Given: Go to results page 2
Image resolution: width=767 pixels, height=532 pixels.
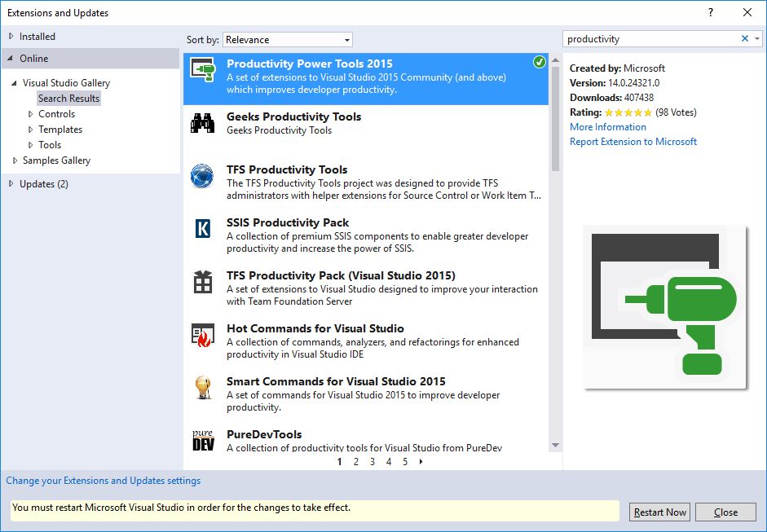Looking at the screenshot, I should coord(356,462).
